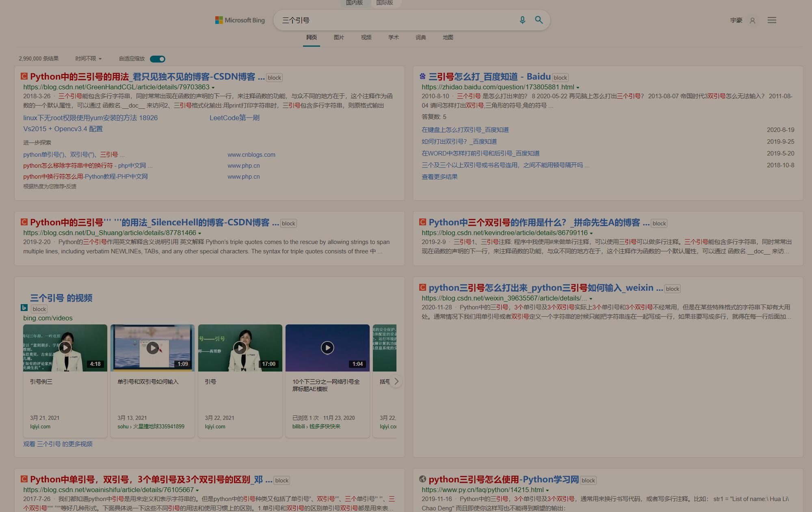The width and height of the screenshot is (812, 512).
Task: Switch to the 学术 tab
Action: coord(393,37)
